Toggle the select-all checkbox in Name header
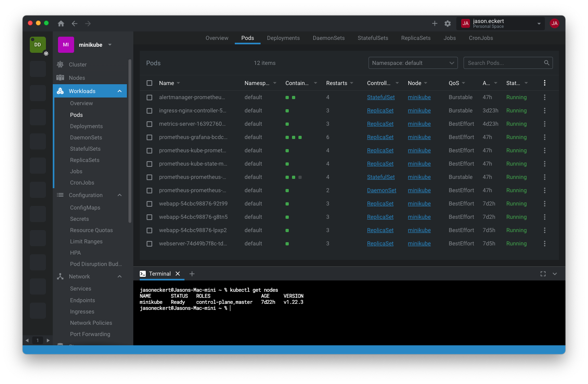Viewport: 588px width, 384px height. [149, 83]
